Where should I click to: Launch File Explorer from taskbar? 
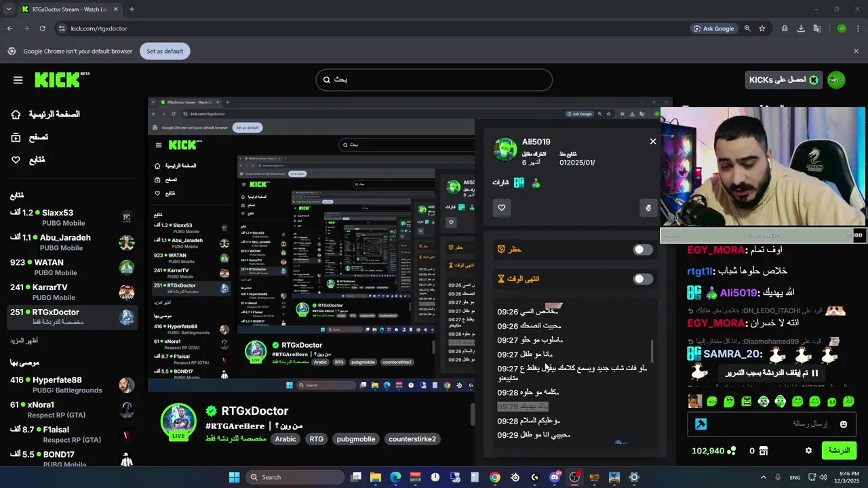(x=376, y=477)
